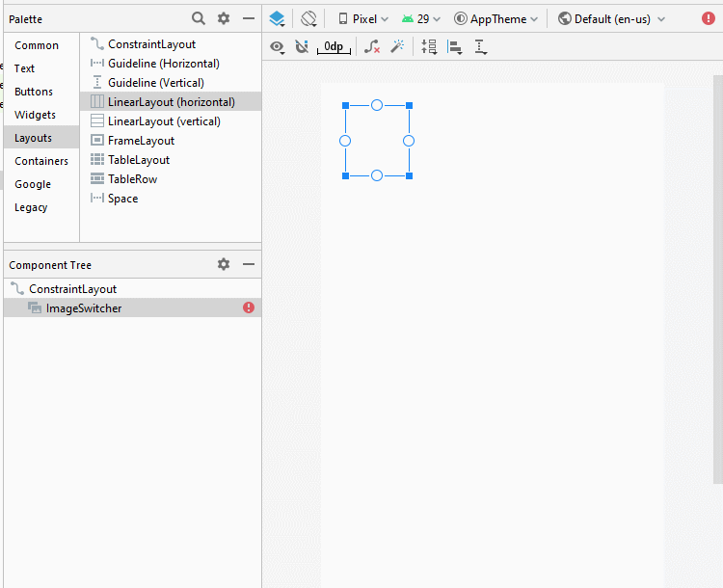The width and height of the screenshot is (723, 588).
Task: Pick Guideline (Vertical) from palette
Action: pyautogui.click(x=171, y=83)
